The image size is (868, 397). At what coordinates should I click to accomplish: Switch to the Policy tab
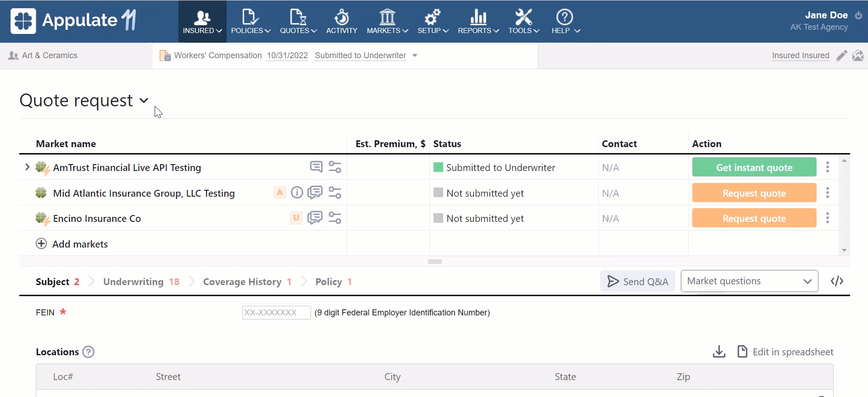(334, 281)
